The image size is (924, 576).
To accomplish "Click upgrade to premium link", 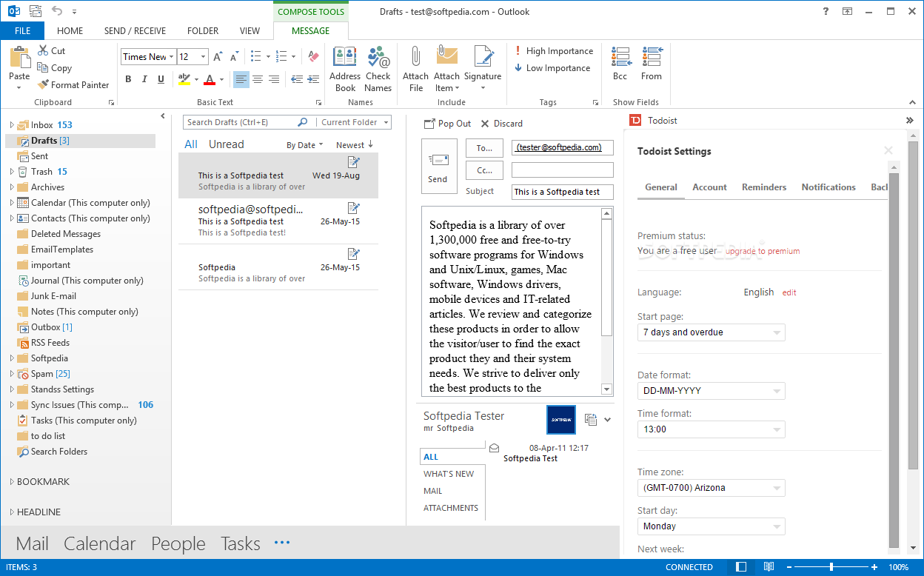I will pos(763,251).
